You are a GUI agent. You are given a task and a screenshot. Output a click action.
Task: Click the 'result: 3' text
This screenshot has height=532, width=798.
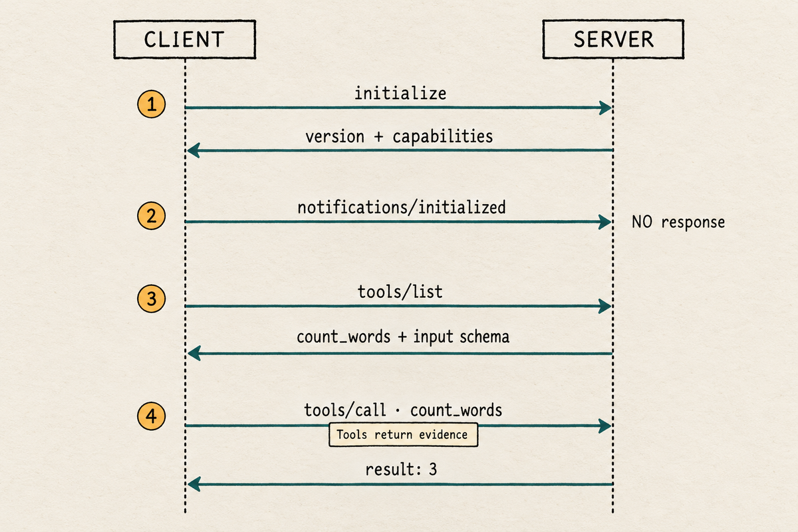(x=401, y=469)
